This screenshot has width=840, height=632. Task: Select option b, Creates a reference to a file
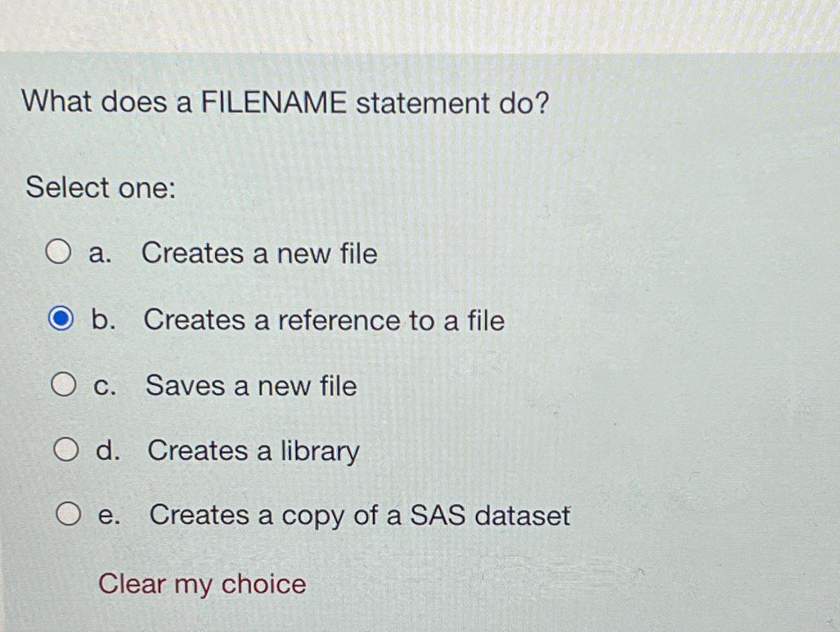click(x=62, y=319)
